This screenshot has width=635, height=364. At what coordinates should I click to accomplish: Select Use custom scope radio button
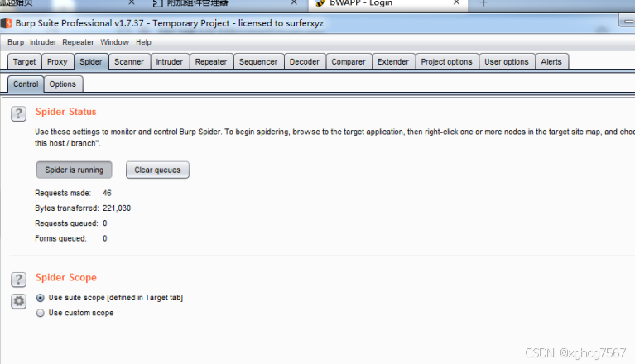point(40,313)
